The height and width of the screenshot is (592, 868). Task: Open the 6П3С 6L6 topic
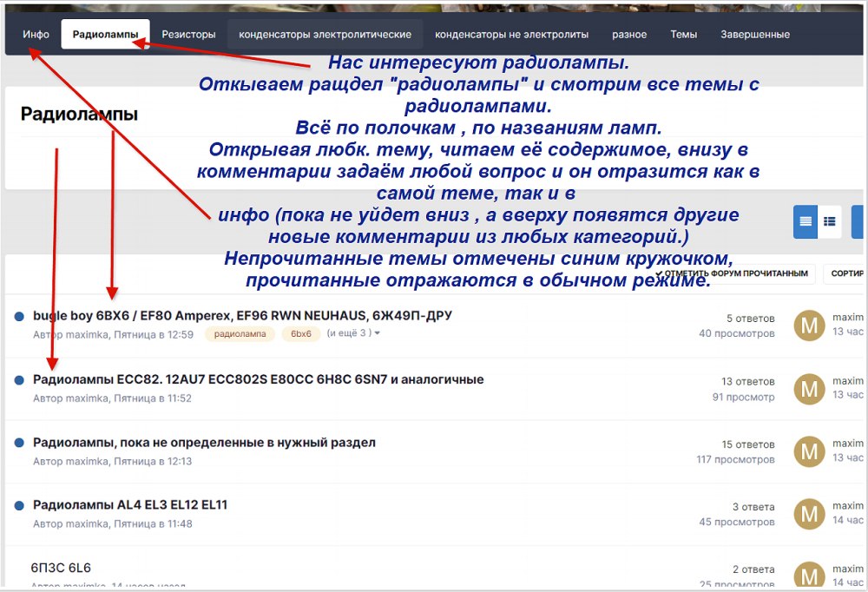(61, 568)
